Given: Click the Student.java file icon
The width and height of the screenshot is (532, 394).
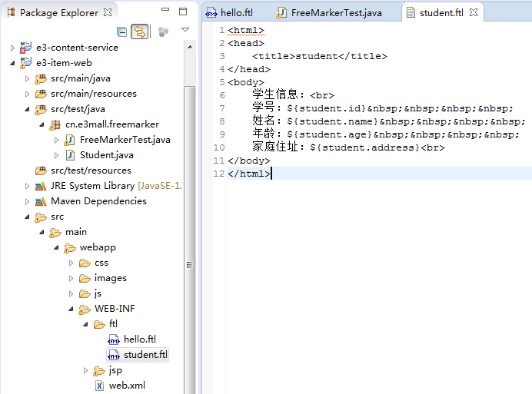Looking at the screenshot, I should click(70, 155).
